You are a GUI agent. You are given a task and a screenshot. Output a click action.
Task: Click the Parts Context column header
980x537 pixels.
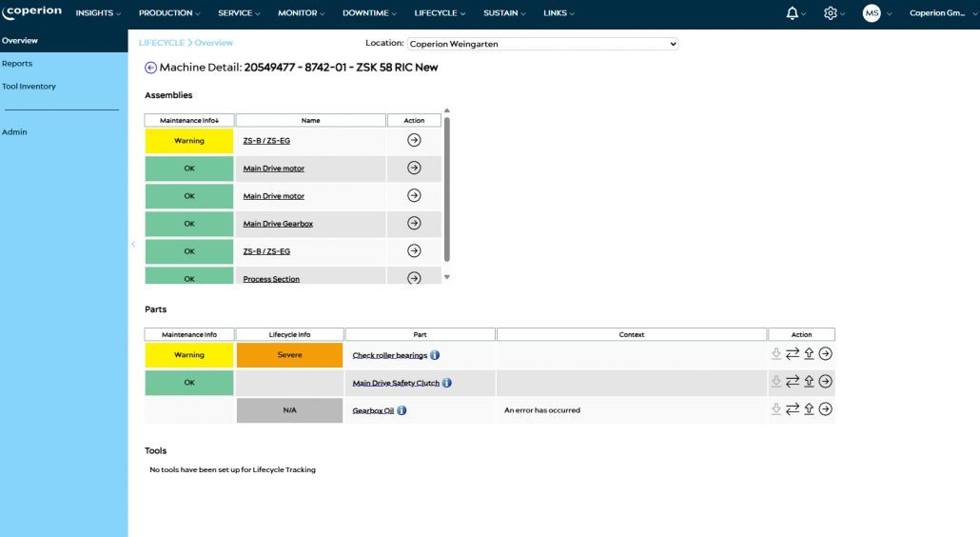(631, 334)
